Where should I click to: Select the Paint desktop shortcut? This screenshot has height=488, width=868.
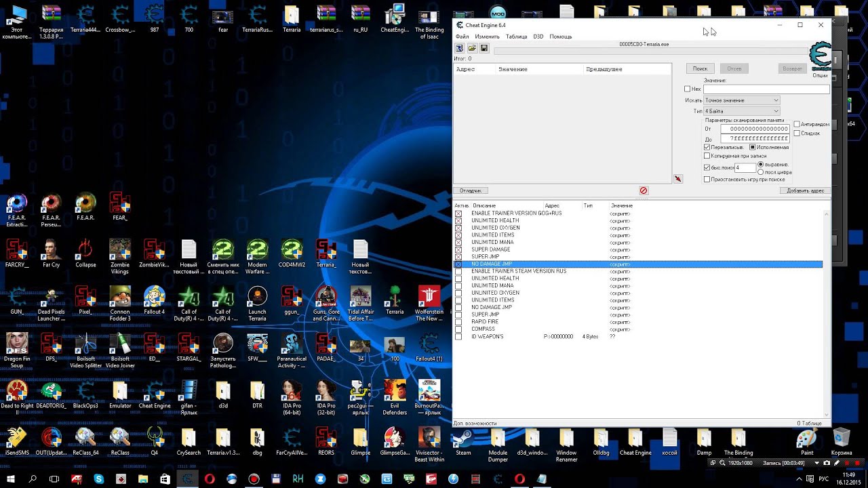click(807, 441)
